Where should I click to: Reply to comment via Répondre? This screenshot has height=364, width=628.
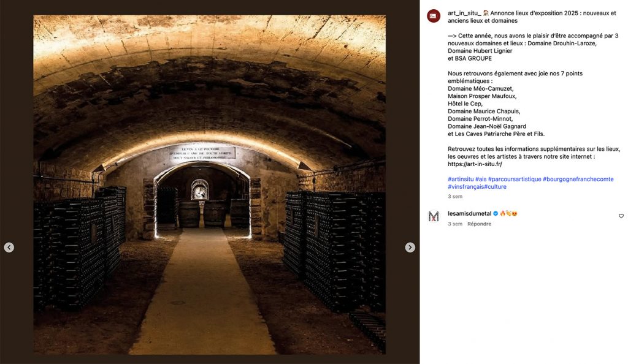pyautogui.click(x=479, y=224)
